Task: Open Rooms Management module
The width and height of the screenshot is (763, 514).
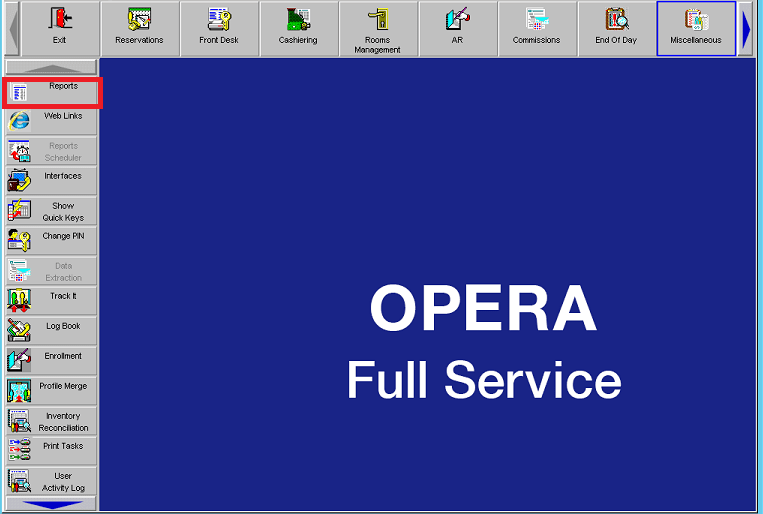Action: [378, 28]
